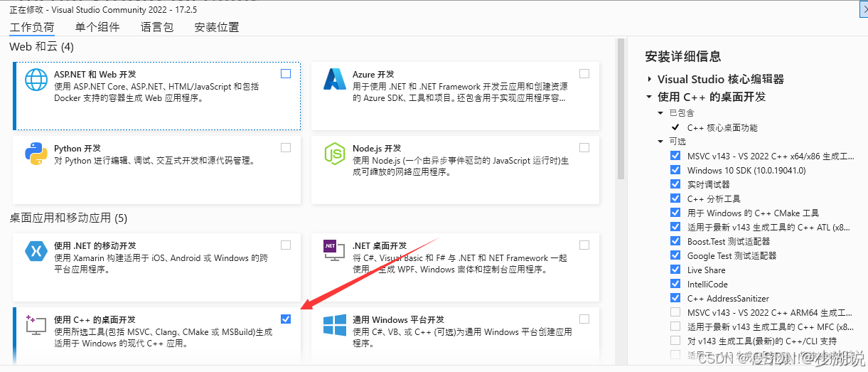The width and height of the screenshot is (868, 372).
Task: Switch to the 单个组件 tab
Action: coord(97,27)
